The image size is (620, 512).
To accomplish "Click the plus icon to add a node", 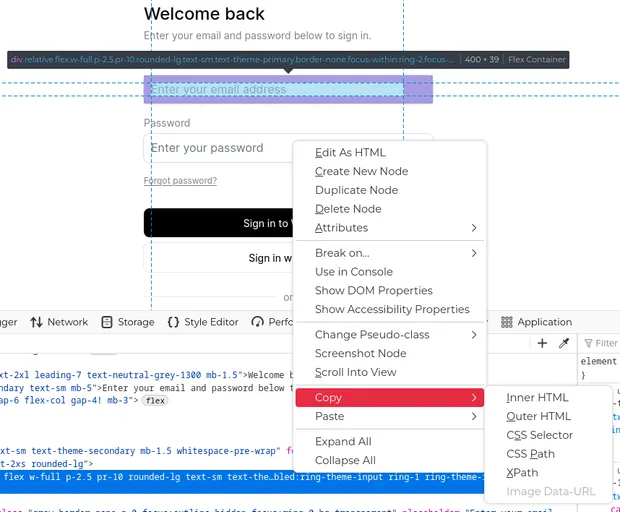I will (542, 343).
